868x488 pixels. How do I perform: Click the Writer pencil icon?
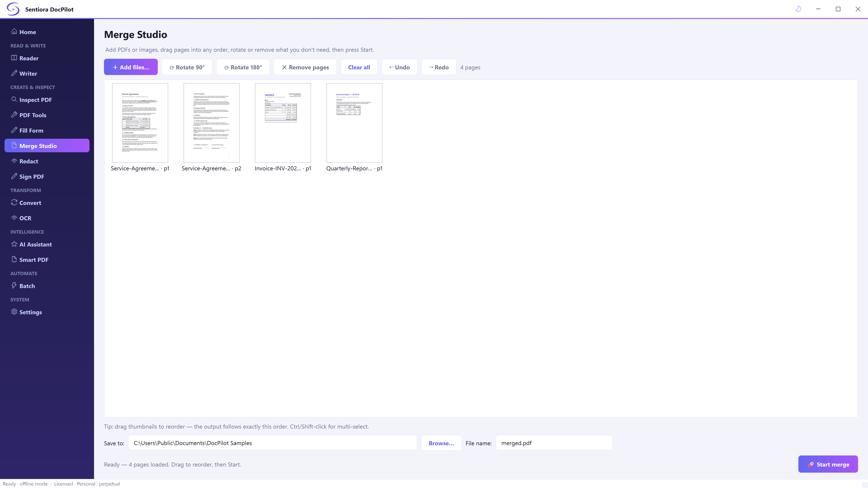point(14,73)
